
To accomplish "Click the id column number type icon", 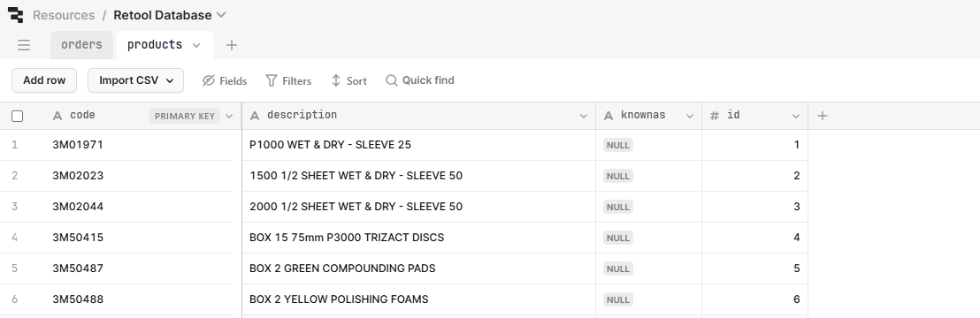I will click(x=715, y=116).
